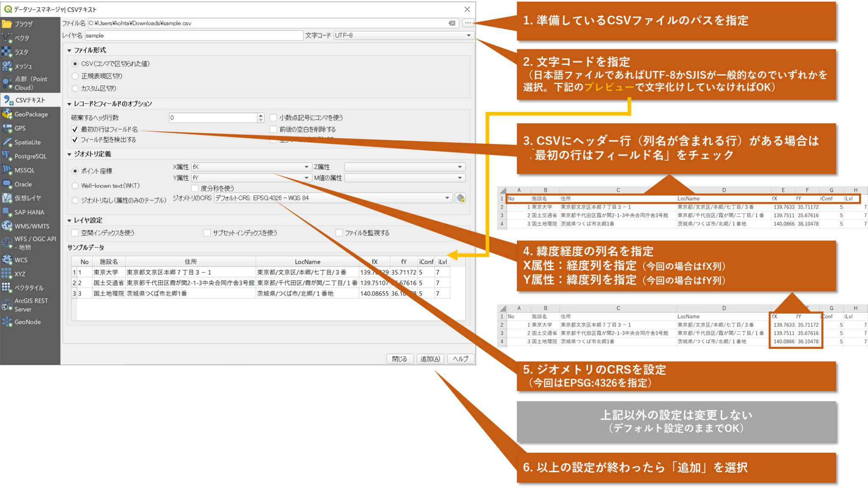Select the CSVテキスト source panel
This screenshot has height=488, width=868.
click(x=31, y=100)
